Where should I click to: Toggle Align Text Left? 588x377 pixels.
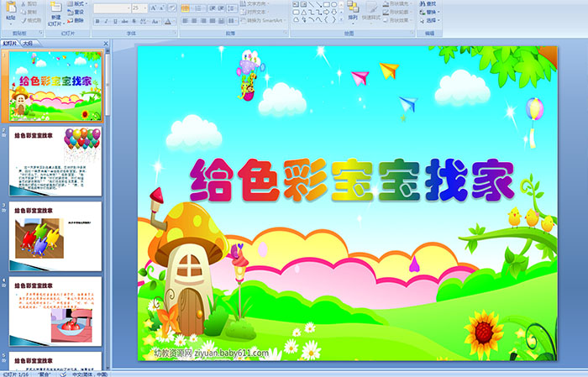tap(185, 21)
